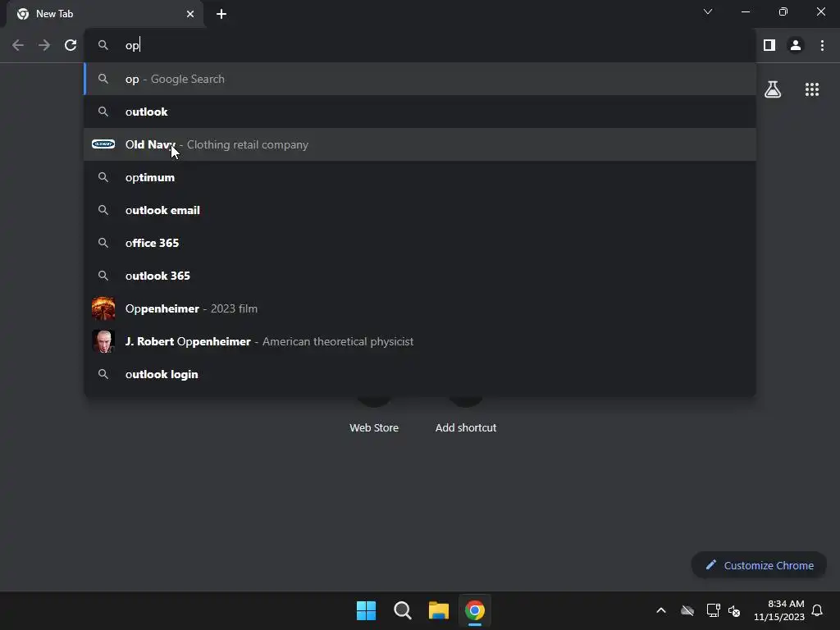This screenshot has width=840, height=630.
Task: Open the Windows Start menu
Action: click(367, 610)
